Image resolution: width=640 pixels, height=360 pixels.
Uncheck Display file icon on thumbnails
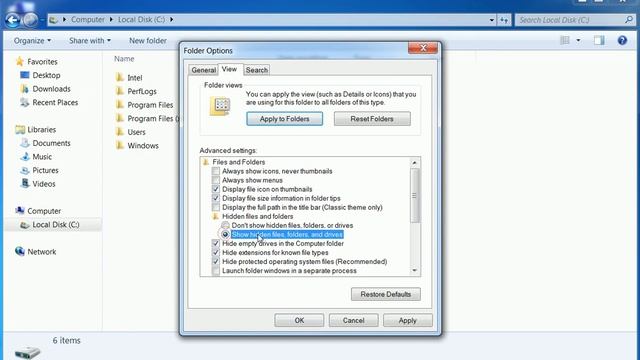[x=216, y=189]
